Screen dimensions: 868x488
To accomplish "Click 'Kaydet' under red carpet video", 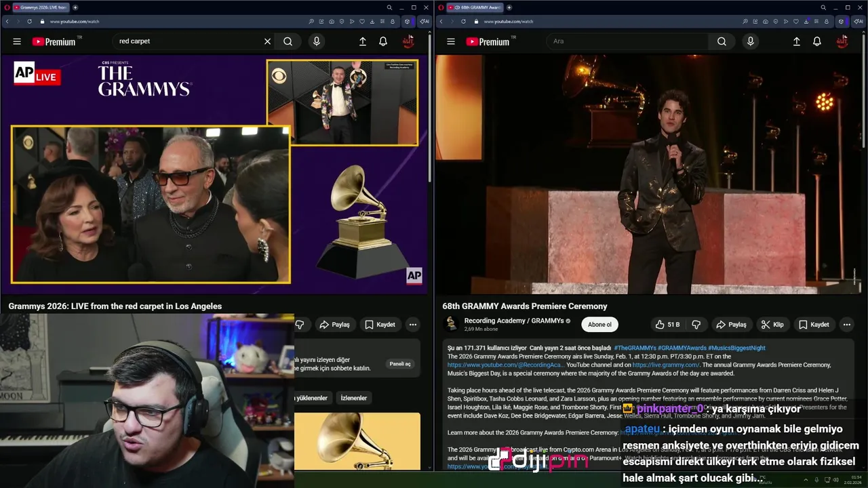I will (380, 325).
